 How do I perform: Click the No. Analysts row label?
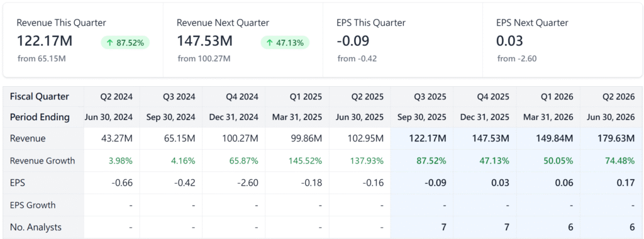[x=35, y=227]
